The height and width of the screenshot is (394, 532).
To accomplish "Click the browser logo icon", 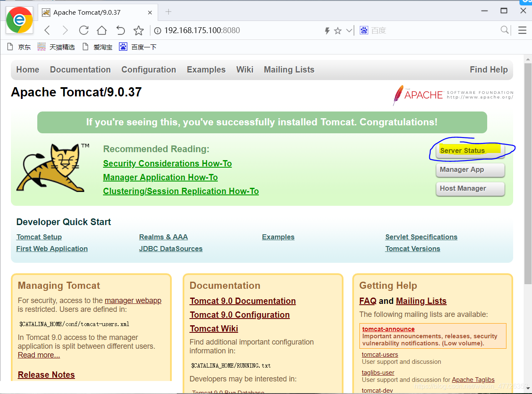I will click(x=19, y=20).
